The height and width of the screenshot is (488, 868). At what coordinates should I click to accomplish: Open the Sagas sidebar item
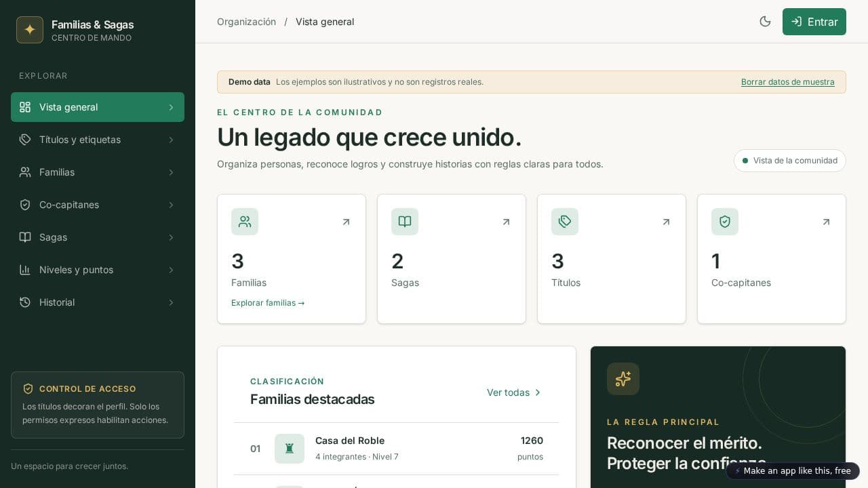(98, 237)
